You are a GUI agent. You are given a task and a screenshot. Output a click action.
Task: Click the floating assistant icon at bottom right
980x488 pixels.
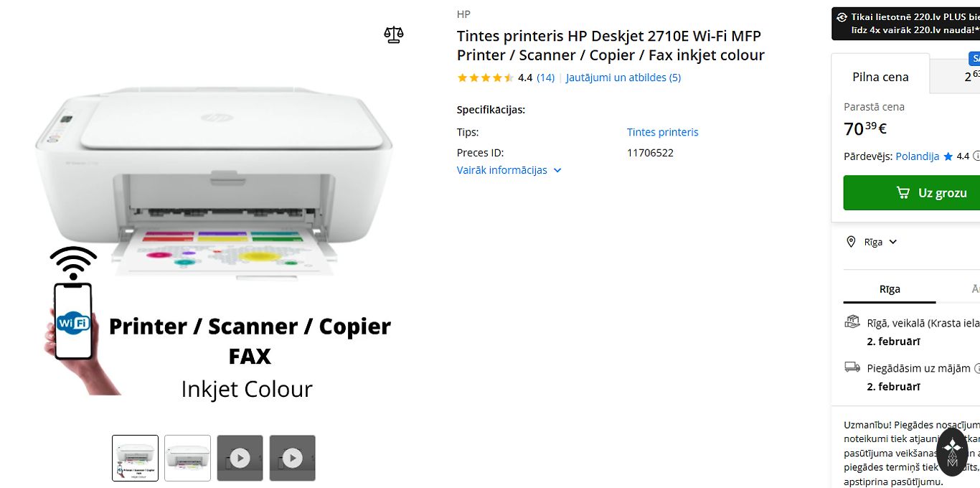pyautogui.click(x=952, y=452)
